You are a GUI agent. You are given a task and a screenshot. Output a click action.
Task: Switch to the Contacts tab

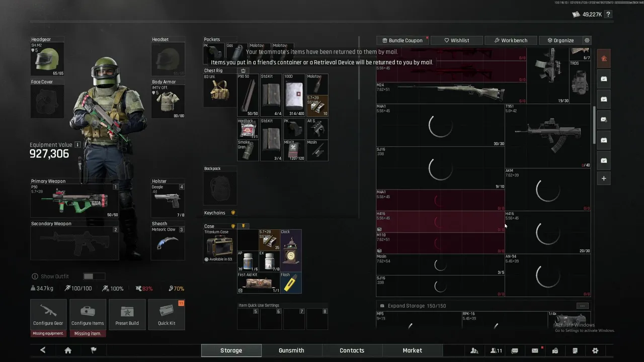[352, 350]
